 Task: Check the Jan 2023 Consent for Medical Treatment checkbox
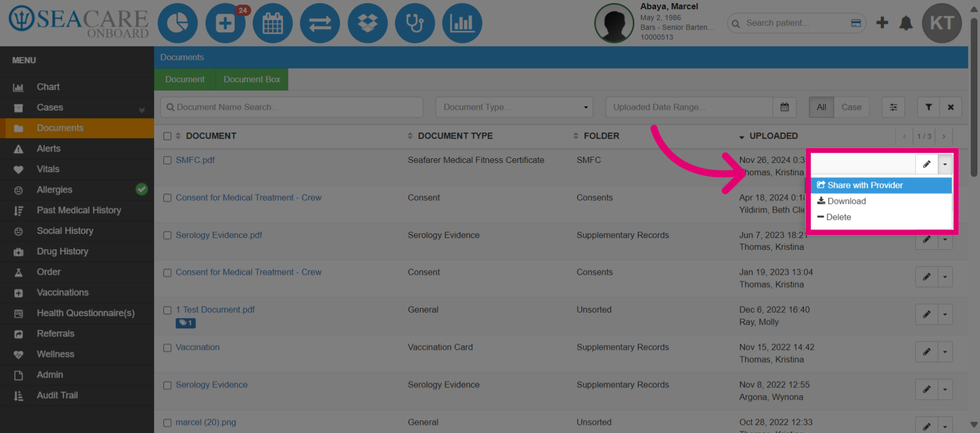coord(167,273)
